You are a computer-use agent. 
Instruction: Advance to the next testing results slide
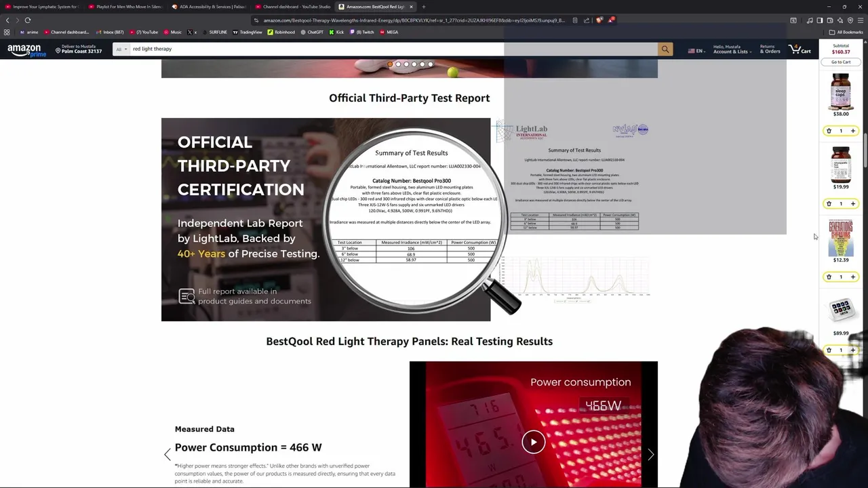650,455
